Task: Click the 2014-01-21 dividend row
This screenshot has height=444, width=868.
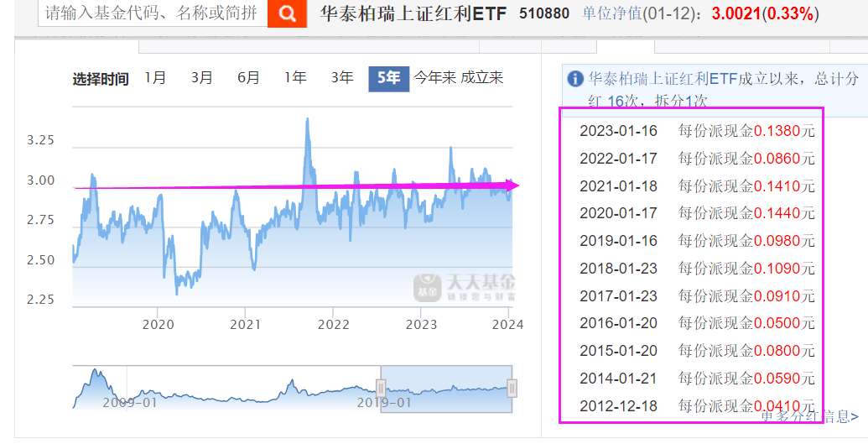Action: coord(697,378)
